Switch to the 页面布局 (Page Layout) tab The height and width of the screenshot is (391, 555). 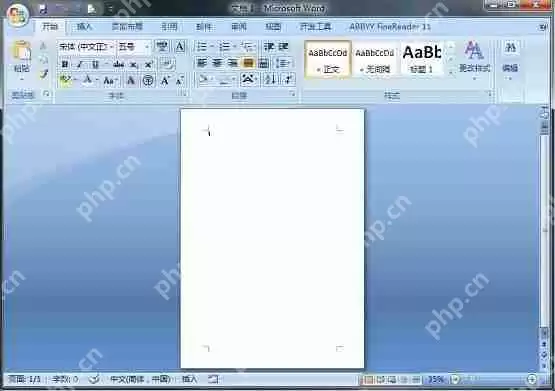(x=127, y=27)
